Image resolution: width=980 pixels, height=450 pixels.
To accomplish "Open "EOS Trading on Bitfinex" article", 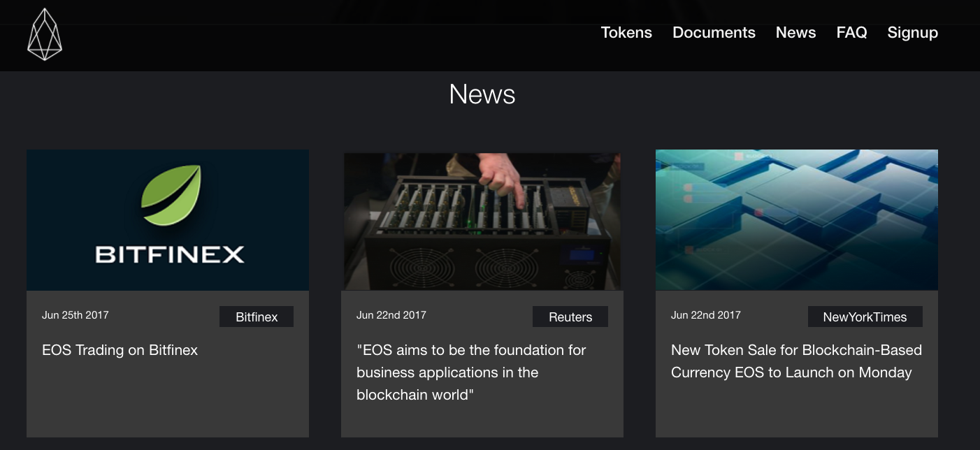I will [x=120, y=350].
